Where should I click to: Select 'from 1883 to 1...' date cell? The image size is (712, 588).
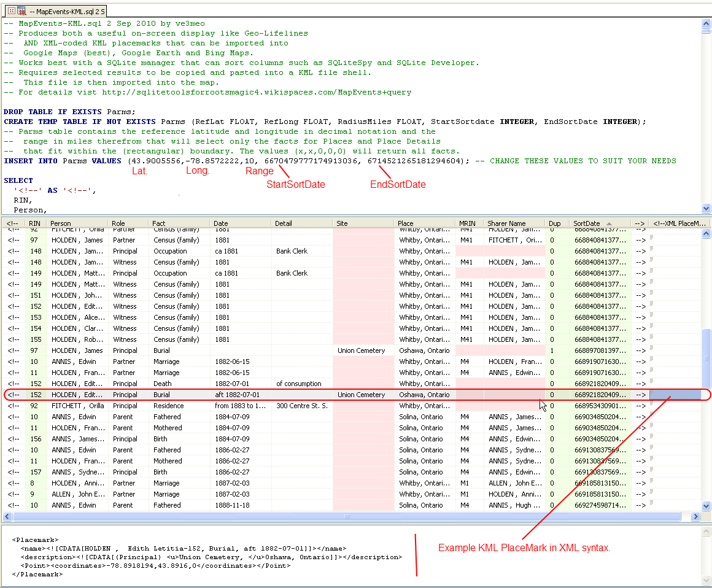click(x=241, y=406)
